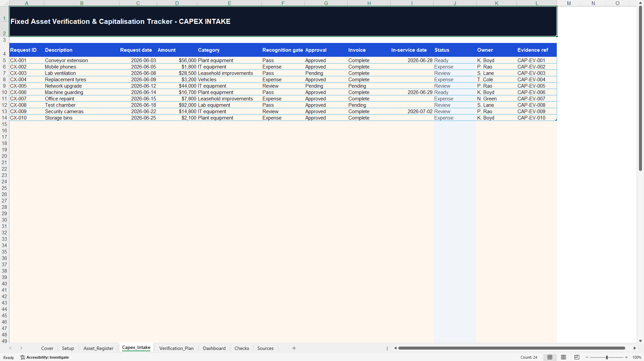
Task: Click horizontal scrollbar right arrow
Action: [635, 348]
